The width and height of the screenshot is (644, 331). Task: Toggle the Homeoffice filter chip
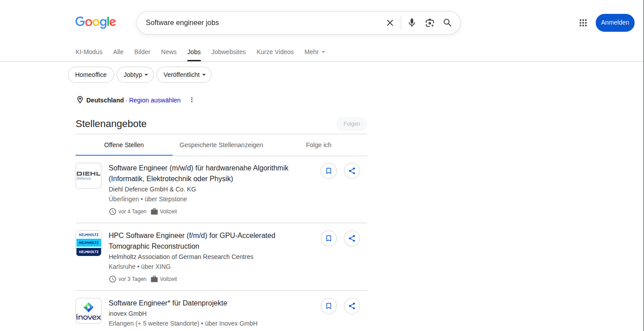point(91,75)
